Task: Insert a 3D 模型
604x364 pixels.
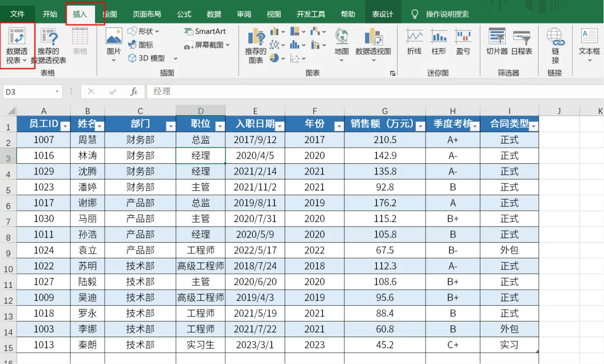Action: click(147, 58)
